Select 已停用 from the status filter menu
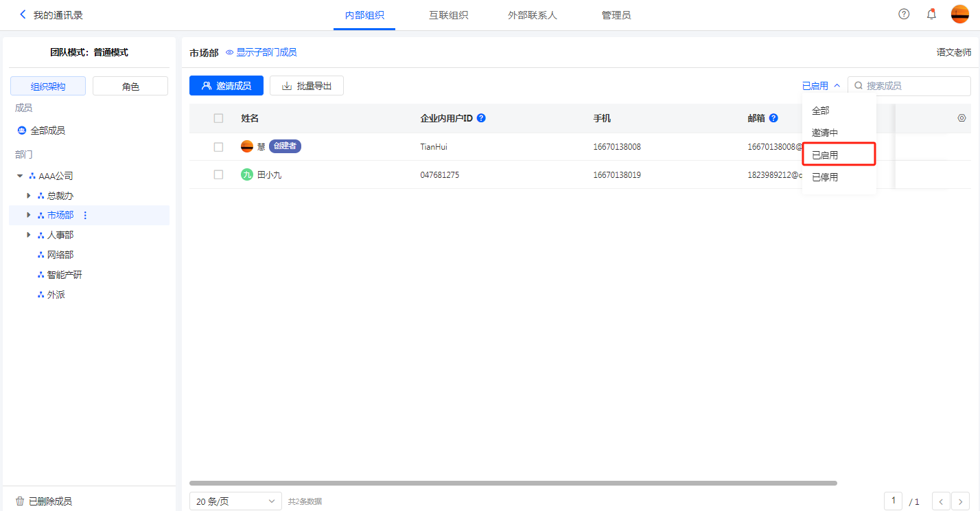Screen dimensions: 980x511 pyautogui.click(x=825, y=177)
